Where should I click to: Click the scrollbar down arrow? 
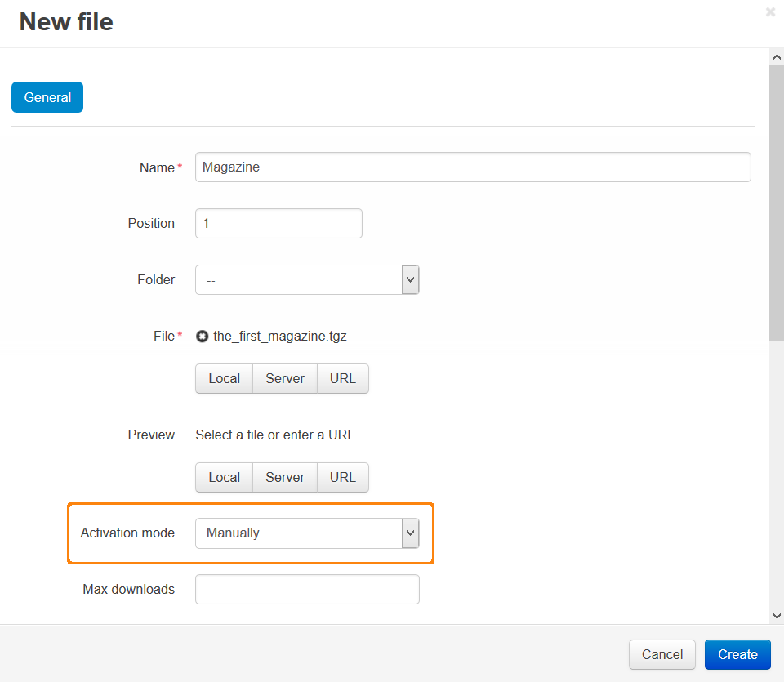click(x=777, y=616)
